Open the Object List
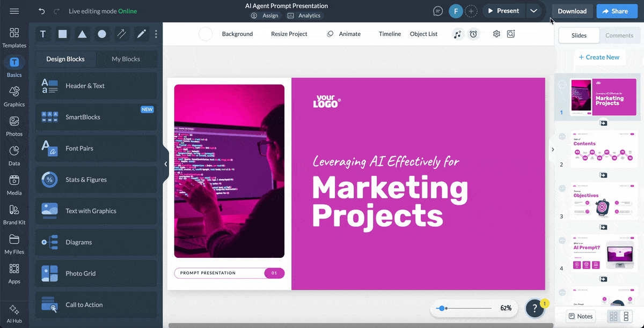 coord(423,34)
